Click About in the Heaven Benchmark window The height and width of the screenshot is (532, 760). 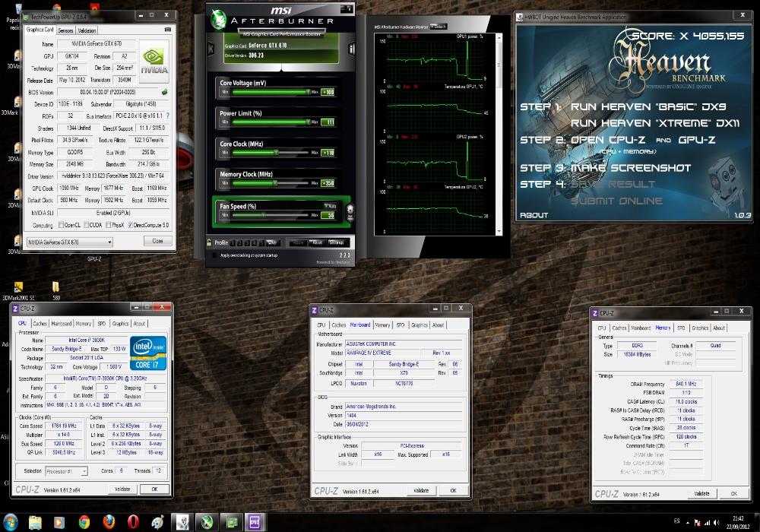click(534, 215)
